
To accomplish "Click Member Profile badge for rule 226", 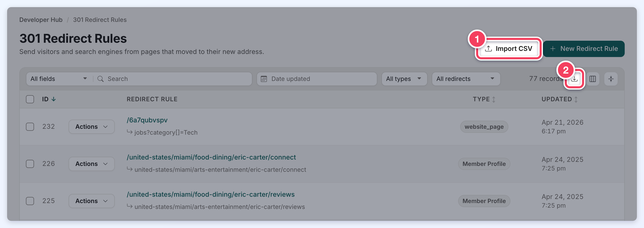I will tap(484, 164).
